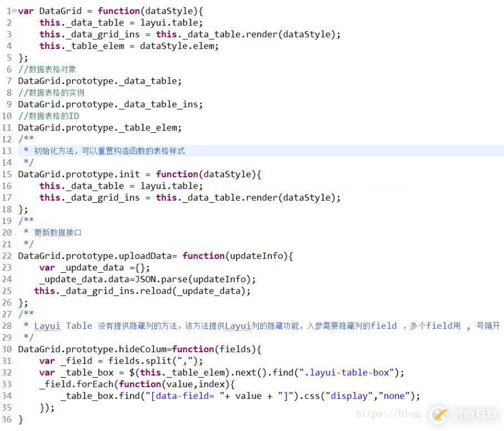Click "layui.table" on line 2

171,22
